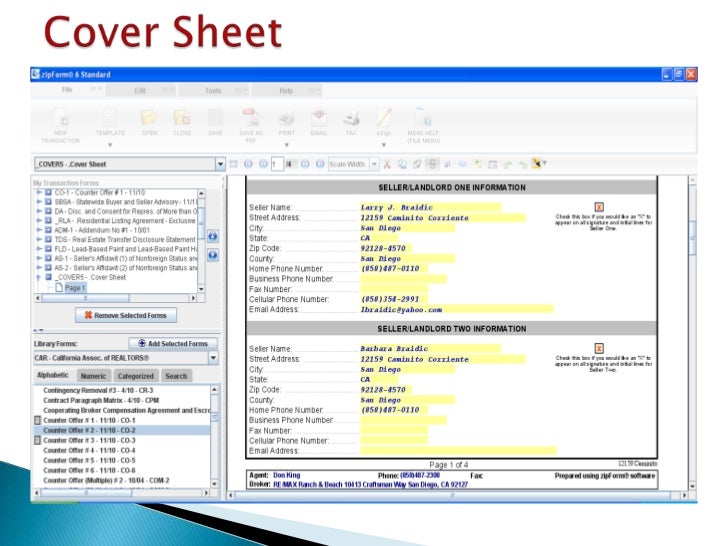The image size is (728, 546).
Task: Open the Edit menu
Action: point(140,91)
